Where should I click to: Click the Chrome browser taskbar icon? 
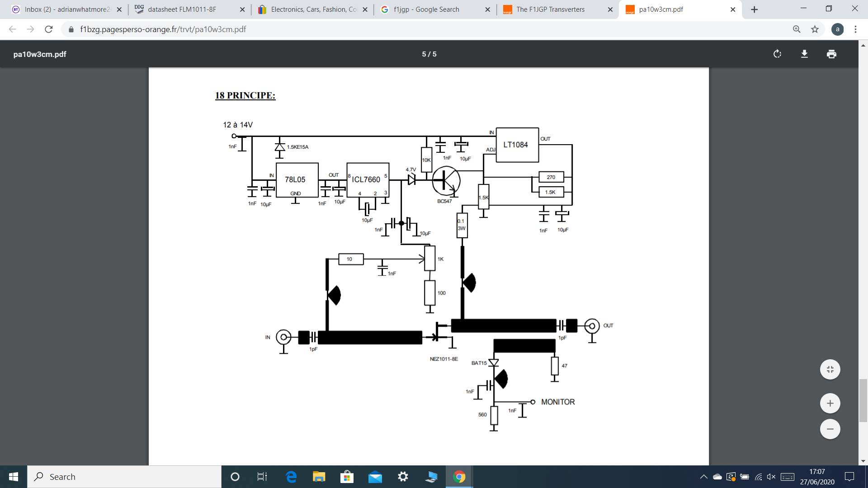click(459, 477)
